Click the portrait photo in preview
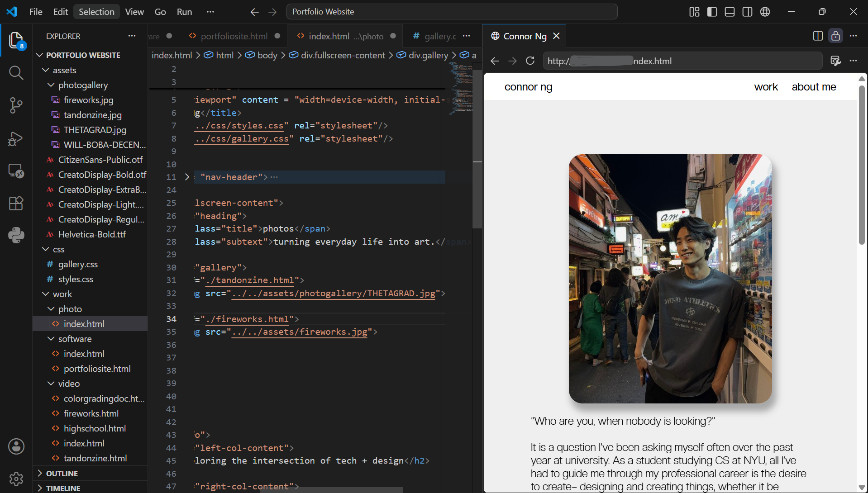 [x=670, y=279]
